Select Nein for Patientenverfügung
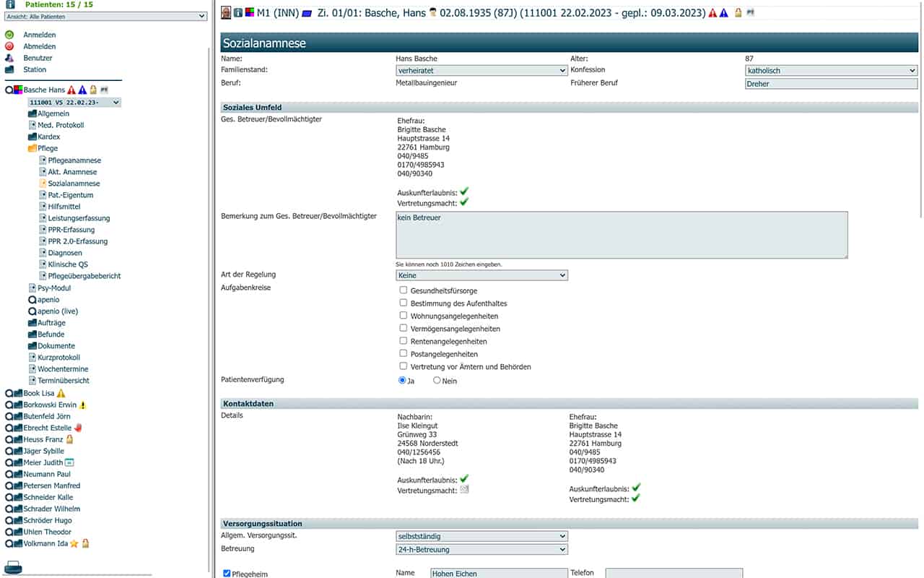Viewport: 924px width, 578px height. click(437, 381)
